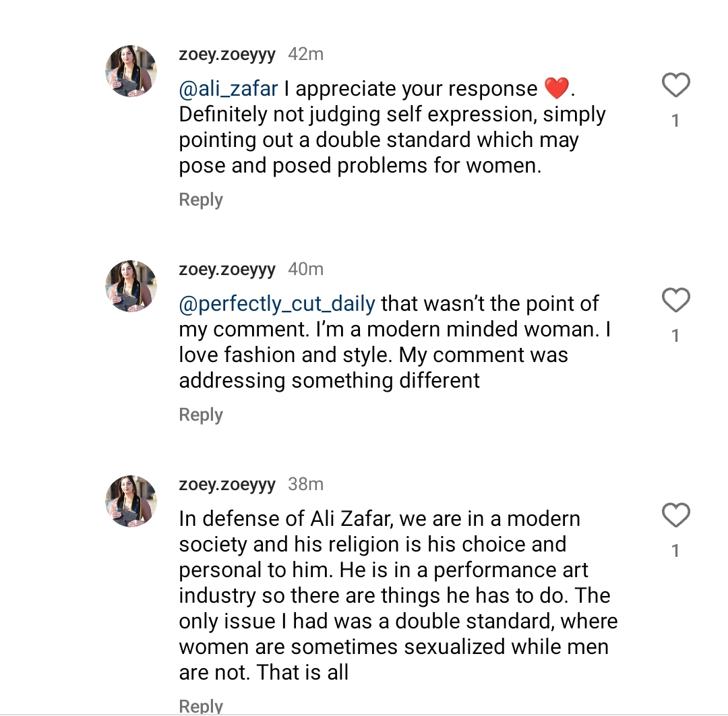
Task: Like the 40m comment with heart icon
Action: (x=675, y=301)
